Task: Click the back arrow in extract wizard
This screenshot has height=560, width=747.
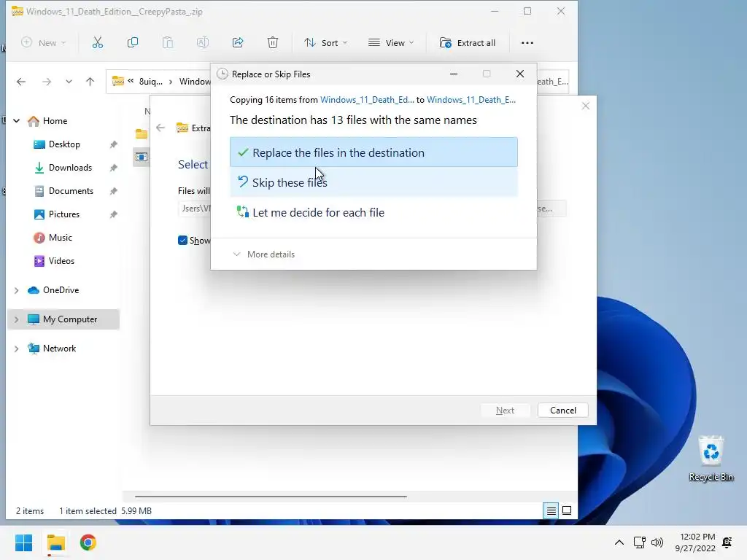Action: pos(160,128)
